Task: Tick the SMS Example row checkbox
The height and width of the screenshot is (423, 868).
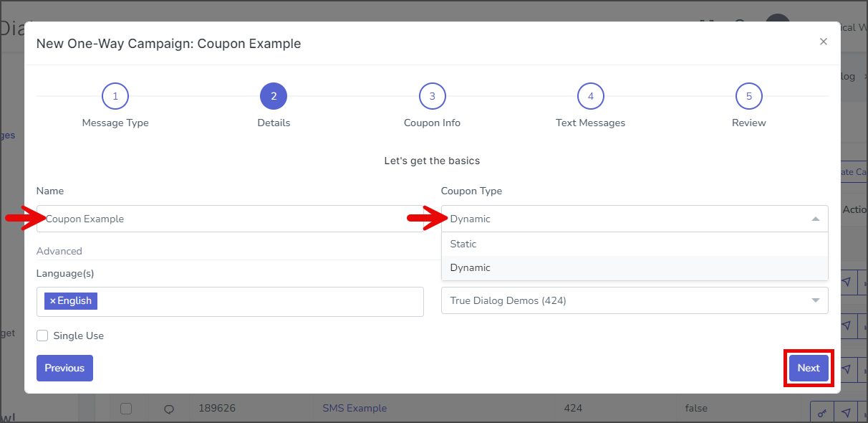Action: [126, 409]
